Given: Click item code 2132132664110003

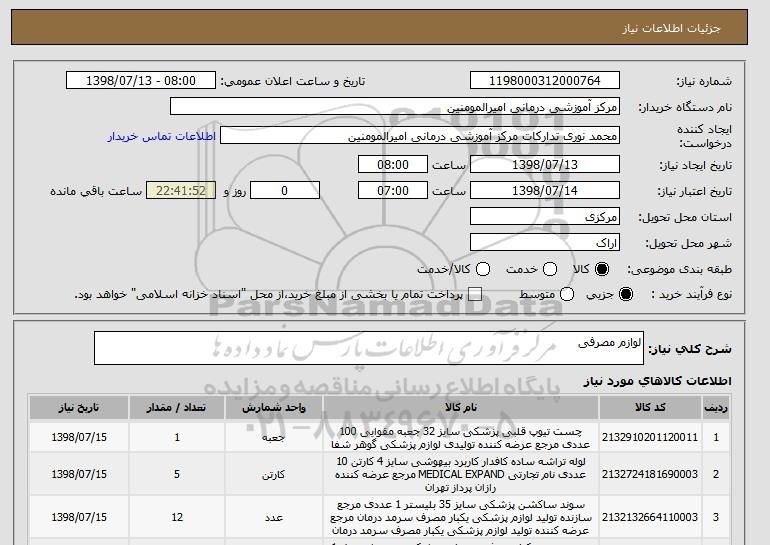Looking at the screenshot, I should tap(650, 517).
